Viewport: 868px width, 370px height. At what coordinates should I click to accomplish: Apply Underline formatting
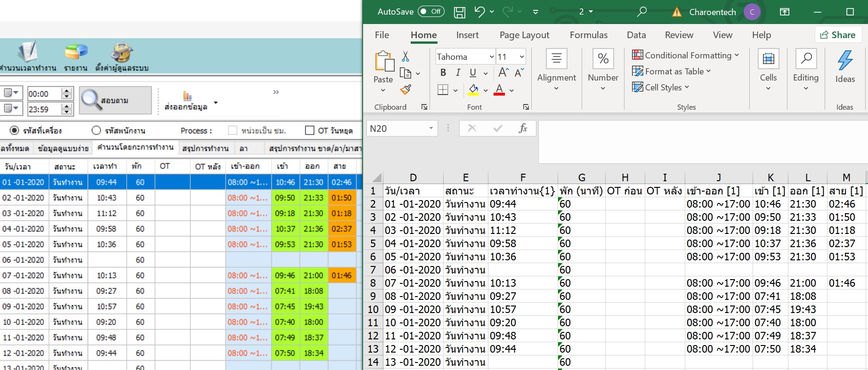(473, 72)
